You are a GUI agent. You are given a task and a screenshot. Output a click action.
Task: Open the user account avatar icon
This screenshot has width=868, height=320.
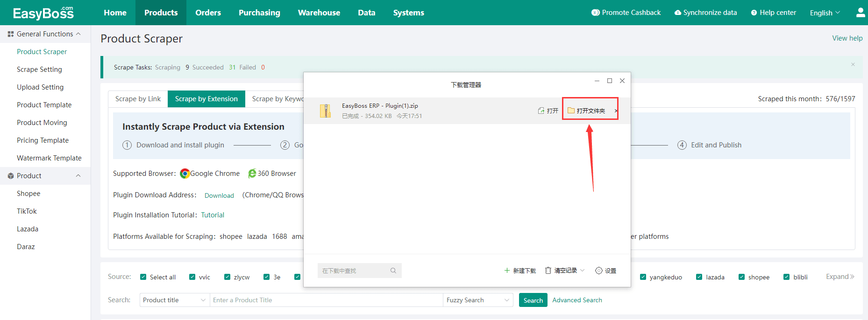point(861,12)
